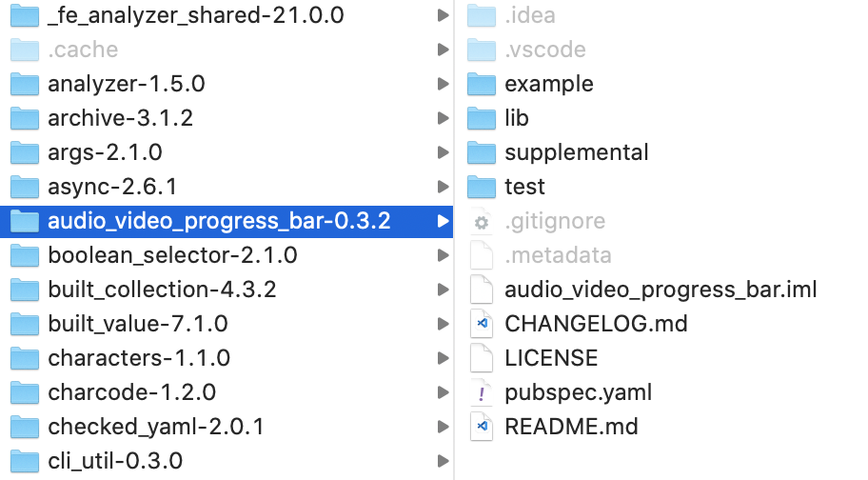Select the example folder
This screenshot has height=480, width=868.
coord(548,84)
